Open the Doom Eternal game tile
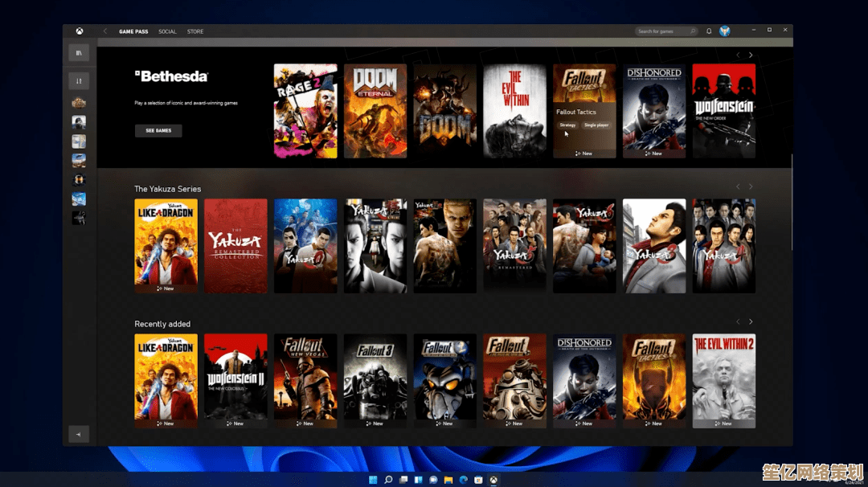 (375, 111)
